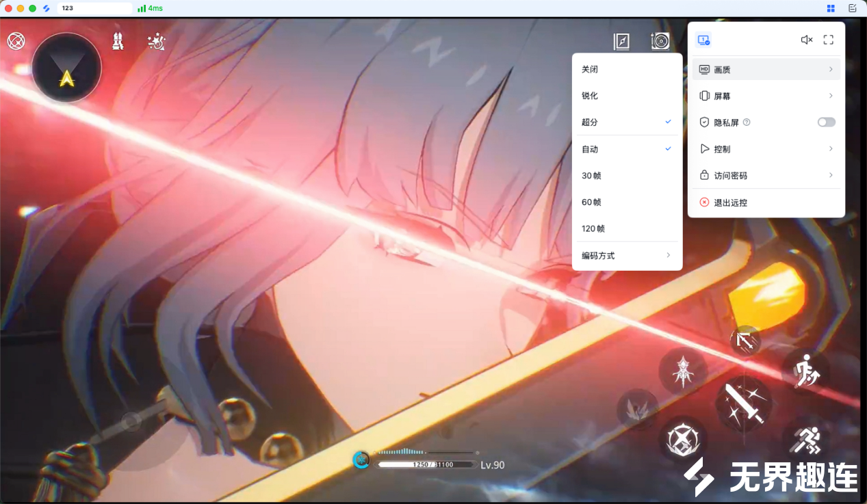Select the checked 超分 super-resolution option
The image size is (867, 504).
click(x=627, y=122)
